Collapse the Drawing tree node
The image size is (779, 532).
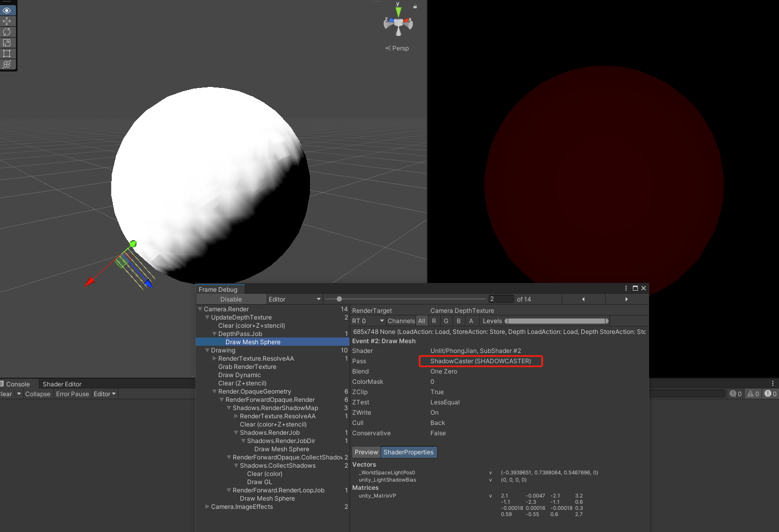(x=207, y=350)
